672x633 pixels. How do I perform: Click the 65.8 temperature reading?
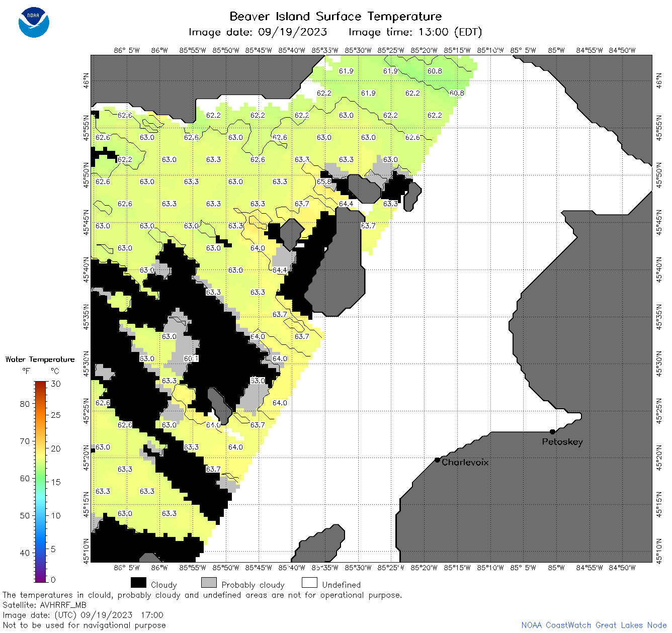(324, 182)
